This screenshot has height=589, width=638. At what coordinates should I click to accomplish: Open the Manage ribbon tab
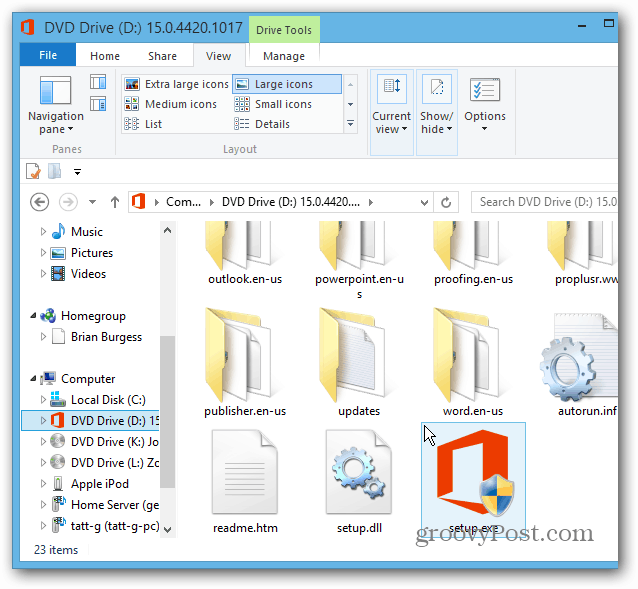click(x=284, y=56)
